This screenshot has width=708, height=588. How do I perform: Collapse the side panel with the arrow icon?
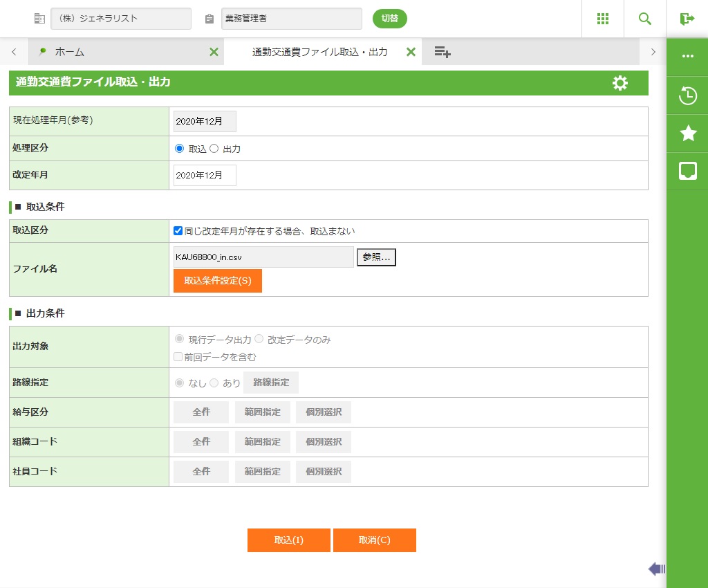pyautogui.click(x=656, y=569)
